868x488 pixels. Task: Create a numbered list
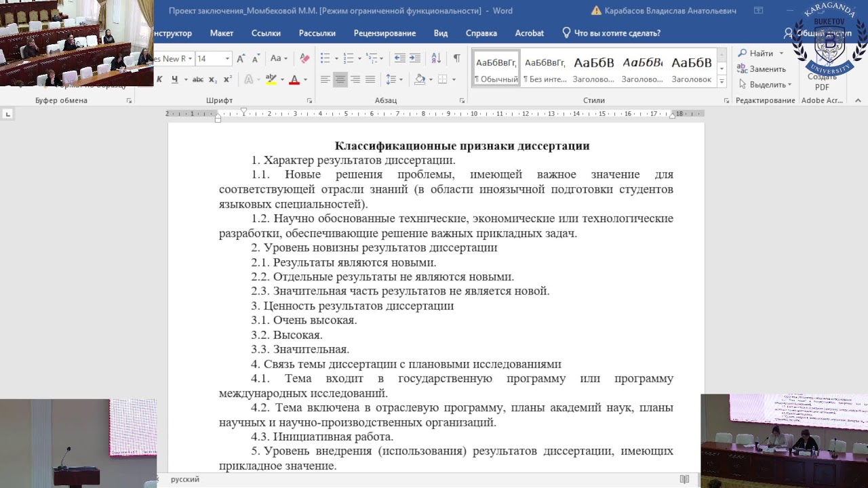pyautogui.click(x=348, y=58)
